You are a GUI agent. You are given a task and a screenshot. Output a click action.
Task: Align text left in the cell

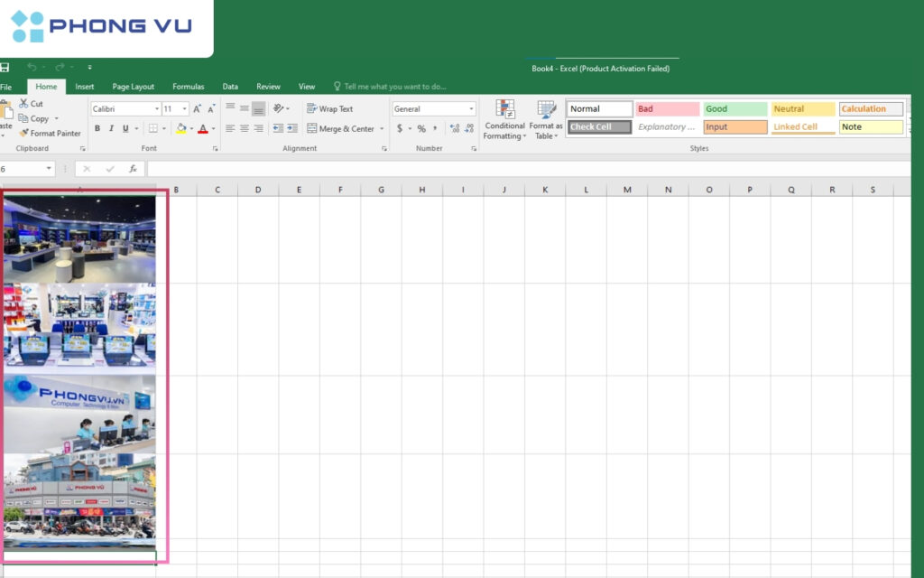point(230,128)
